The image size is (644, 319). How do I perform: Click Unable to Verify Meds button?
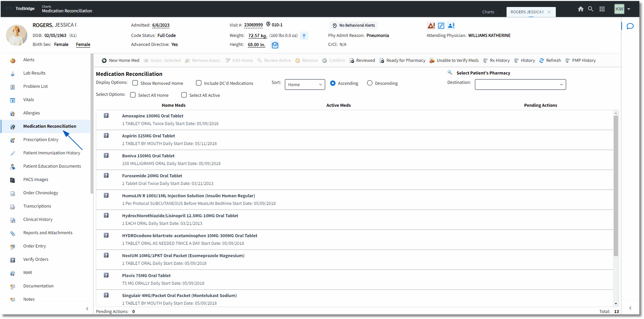click(x=454, y=61)
